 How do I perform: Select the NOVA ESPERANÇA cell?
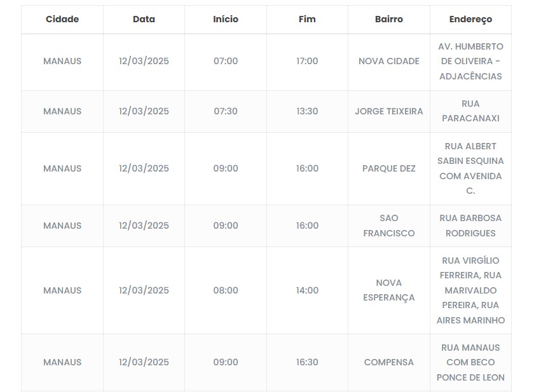point(388,290)
